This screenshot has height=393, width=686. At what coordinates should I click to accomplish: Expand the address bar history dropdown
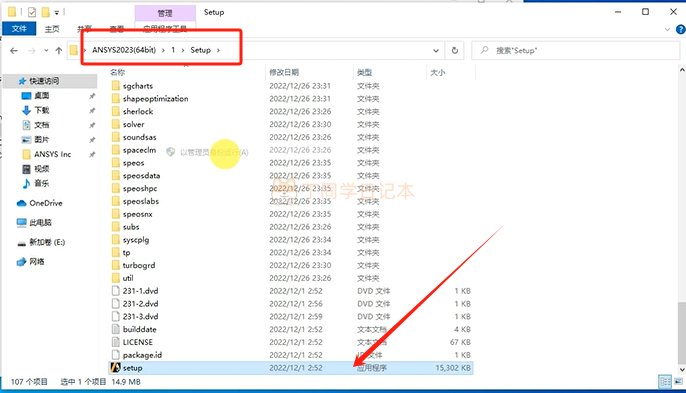(x=436, y=50)
